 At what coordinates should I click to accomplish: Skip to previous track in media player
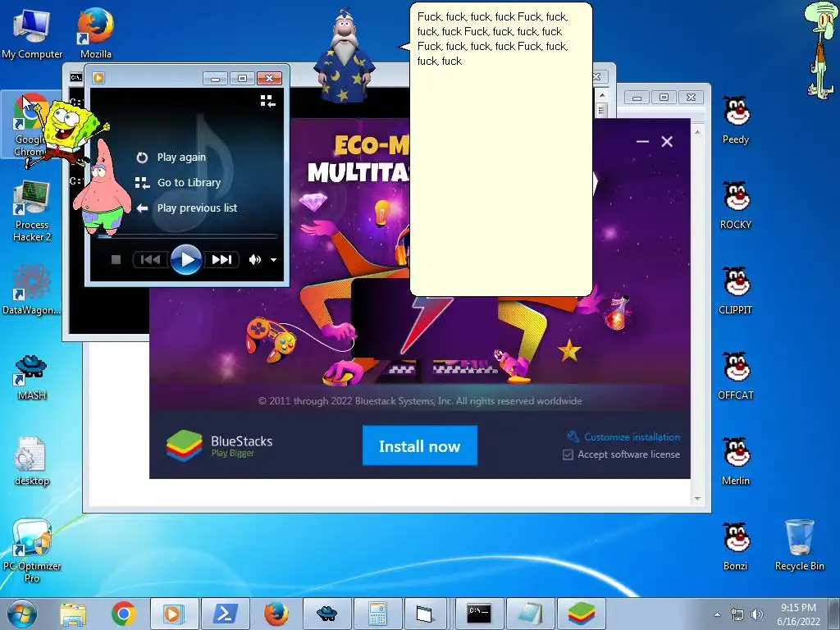pos(150,260)
